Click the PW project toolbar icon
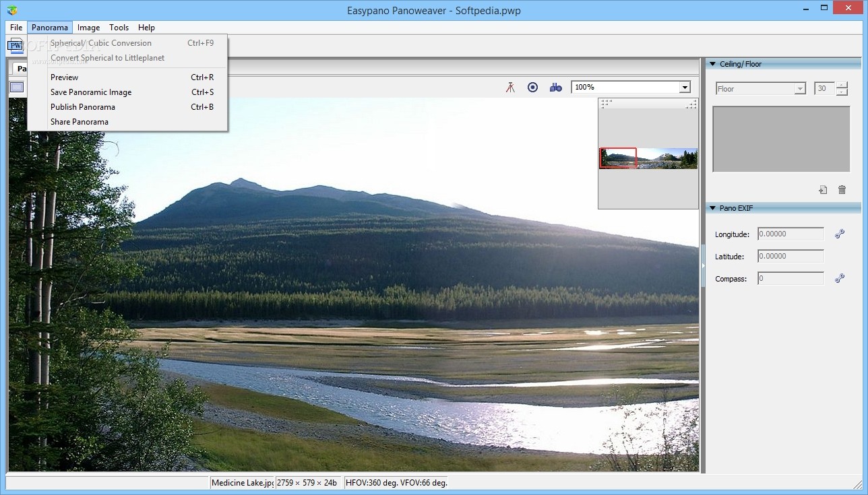 (x=15, y=46)
